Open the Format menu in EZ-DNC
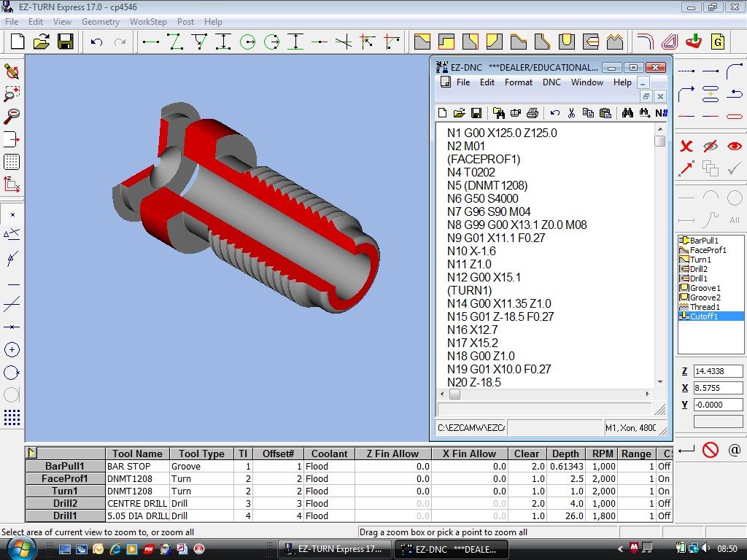 519,82
